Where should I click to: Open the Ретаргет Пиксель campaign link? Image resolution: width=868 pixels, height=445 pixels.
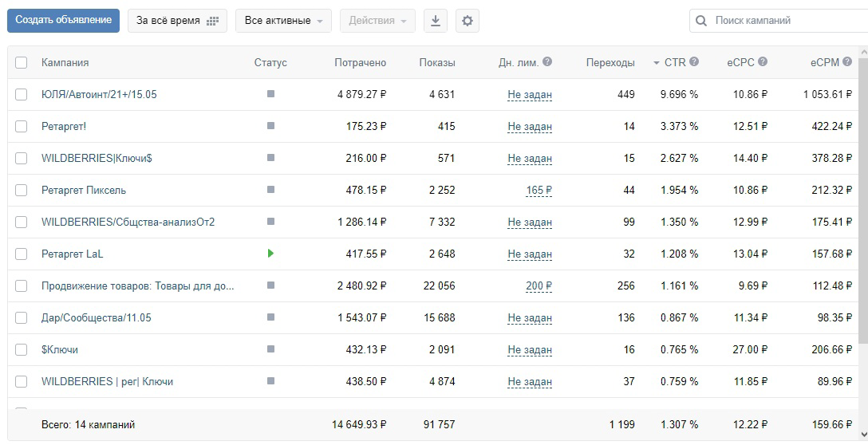point(84,191)
